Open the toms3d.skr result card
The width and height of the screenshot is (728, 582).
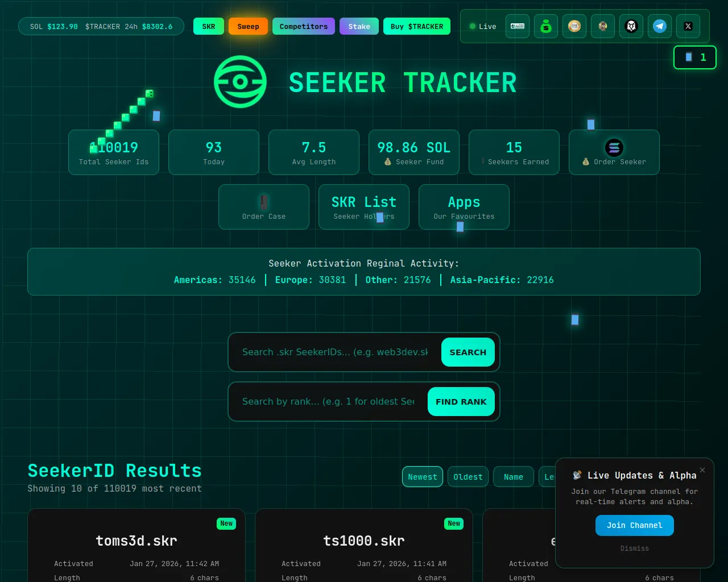136,545
